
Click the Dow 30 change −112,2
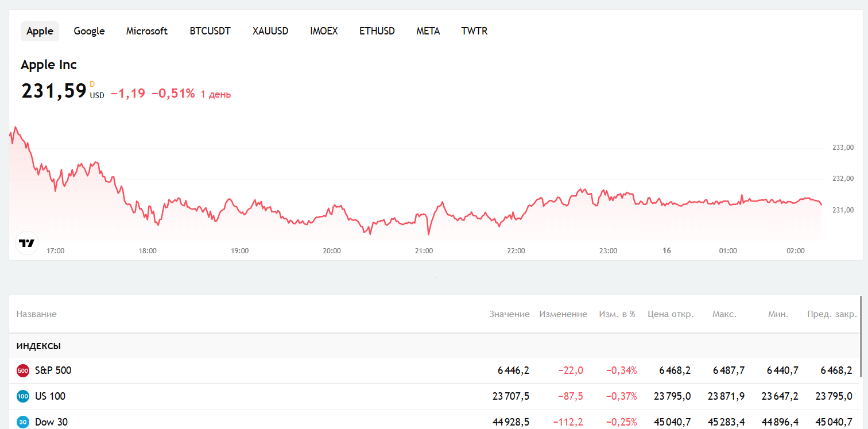[x=568, y=422]
